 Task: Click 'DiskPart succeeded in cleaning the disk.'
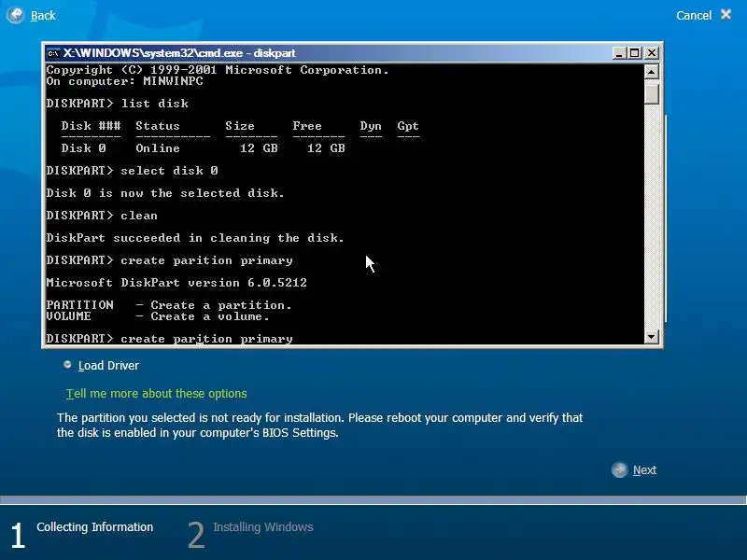[x=195, y=238]
